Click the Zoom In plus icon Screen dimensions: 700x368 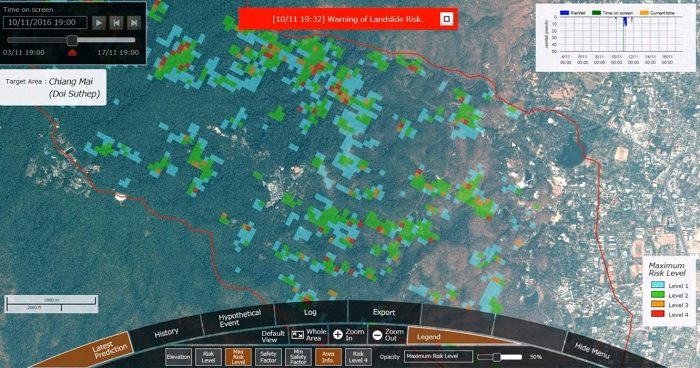338,335
